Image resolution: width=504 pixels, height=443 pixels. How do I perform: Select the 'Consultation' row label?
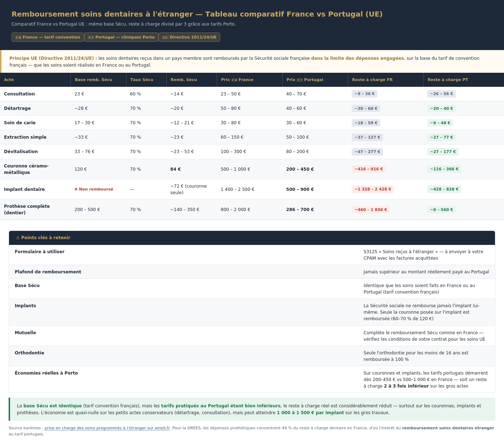click(x=19, y=94)
